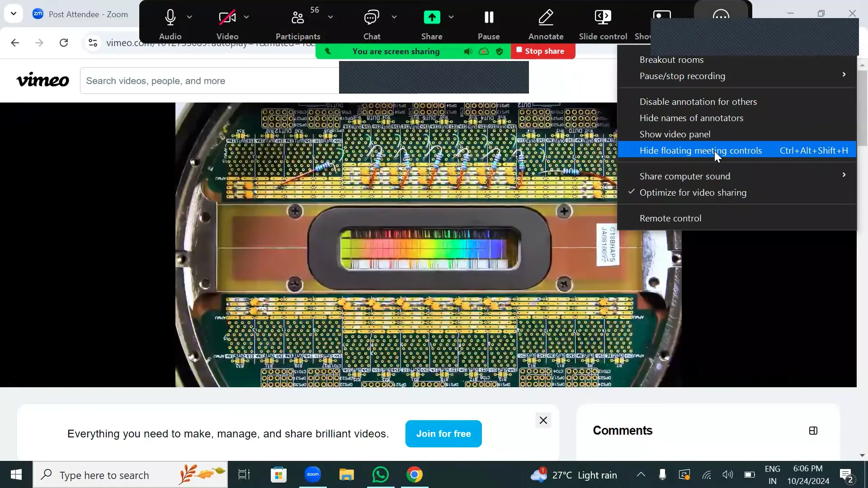
Task: Open the Annotate pencil tool
Action: point(546,18)
